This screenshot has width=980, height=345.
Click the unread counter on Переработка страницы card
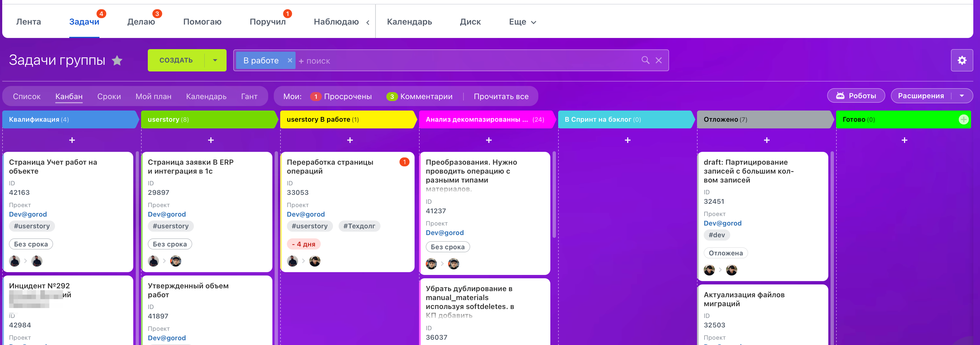click(x=405, y=162)
